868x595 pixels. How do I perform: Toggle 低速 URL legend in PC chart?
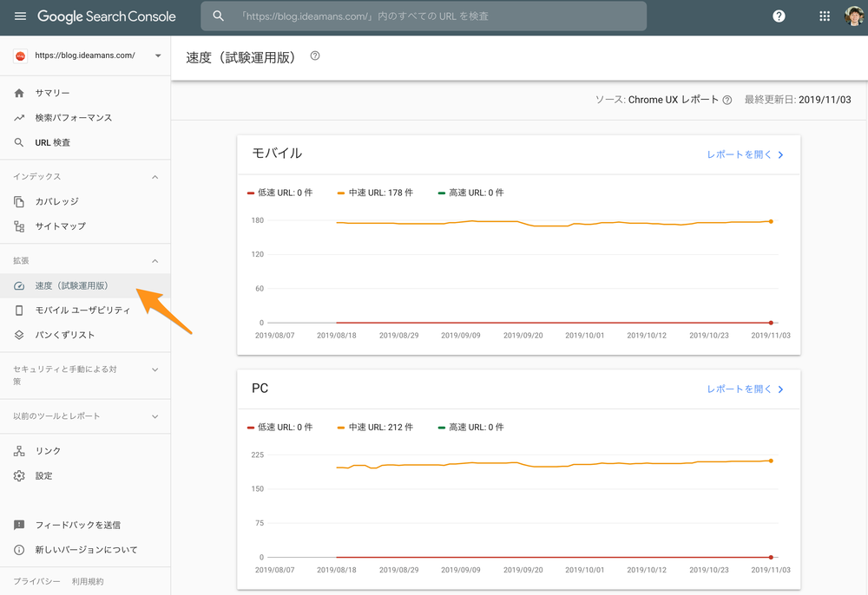pos(279,427)
